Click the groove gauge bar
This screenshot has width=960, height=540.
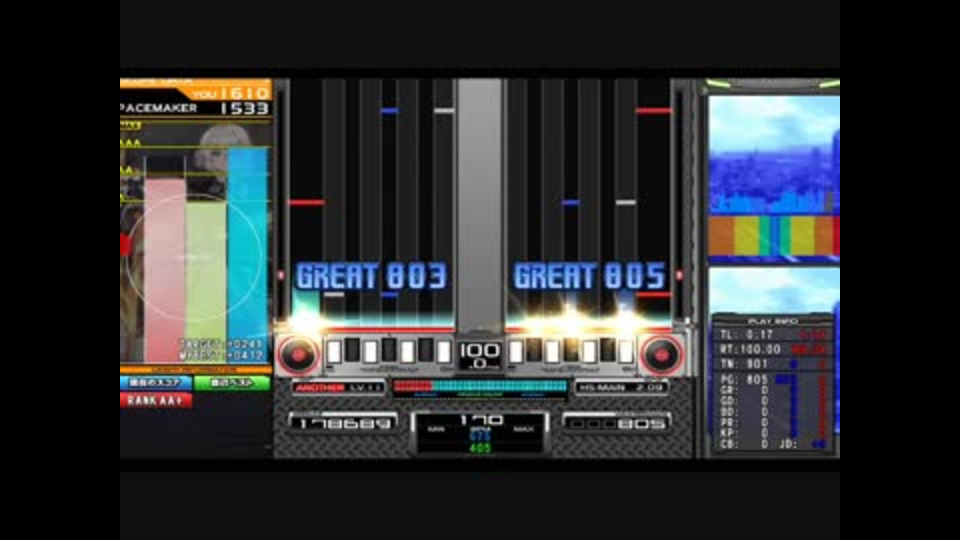coord(480,386)
